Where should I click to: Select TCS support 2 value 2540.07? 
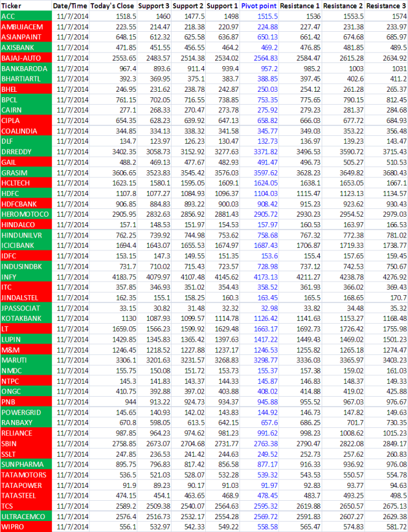point(192,506)
